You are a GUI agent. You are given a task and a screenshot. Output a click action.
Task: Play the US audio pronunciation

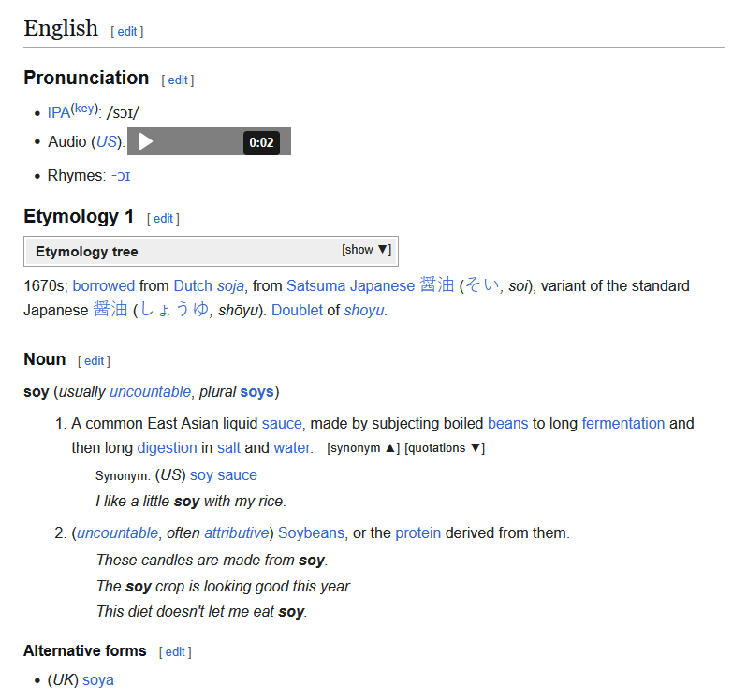pos(146,141)
